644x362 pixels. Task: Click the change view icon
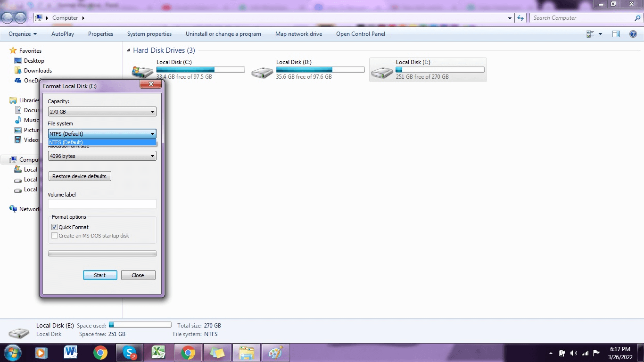click(590, 34)
